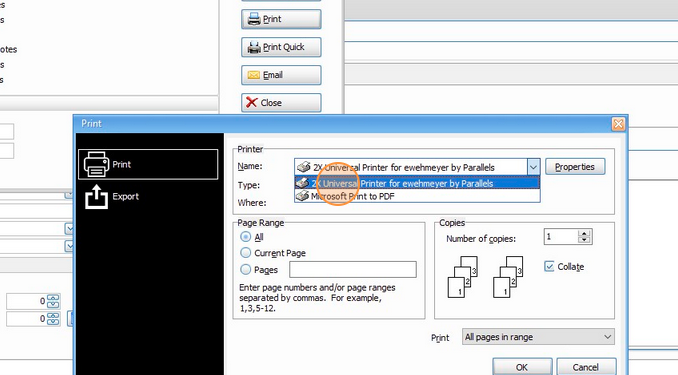Viewport: 678px width, 375px height.
Task: Decrease the number of copies
Action: tap(584, 240)
